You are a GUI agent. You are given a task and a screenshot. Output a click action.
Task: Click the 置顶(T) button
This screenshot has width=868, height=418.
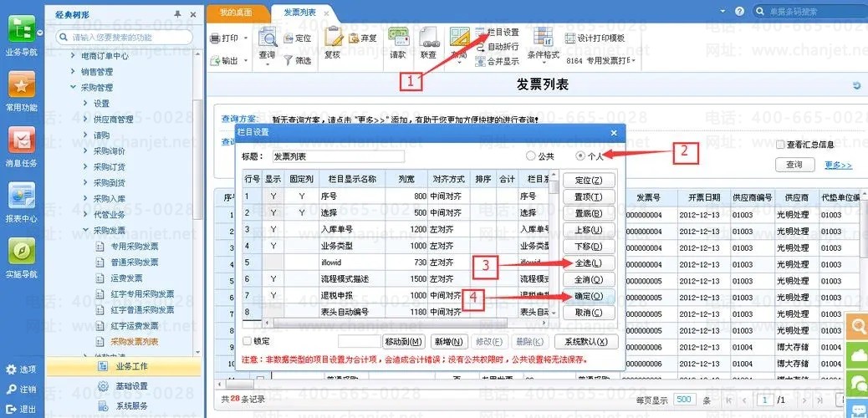click(589, 196)
